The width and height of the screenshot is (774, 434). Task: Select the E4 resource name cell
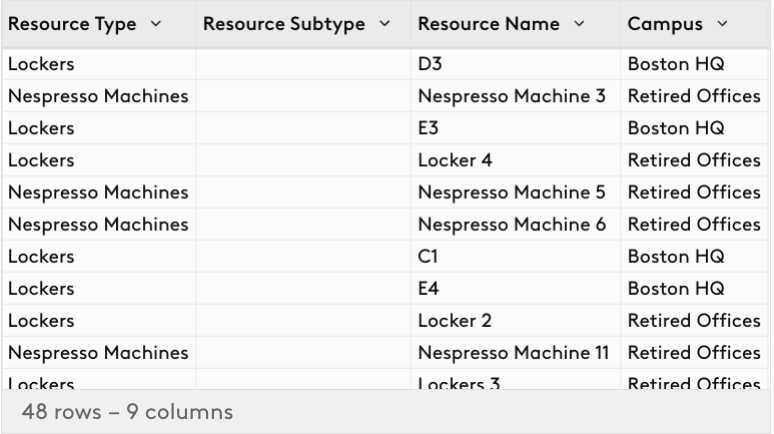515,288
